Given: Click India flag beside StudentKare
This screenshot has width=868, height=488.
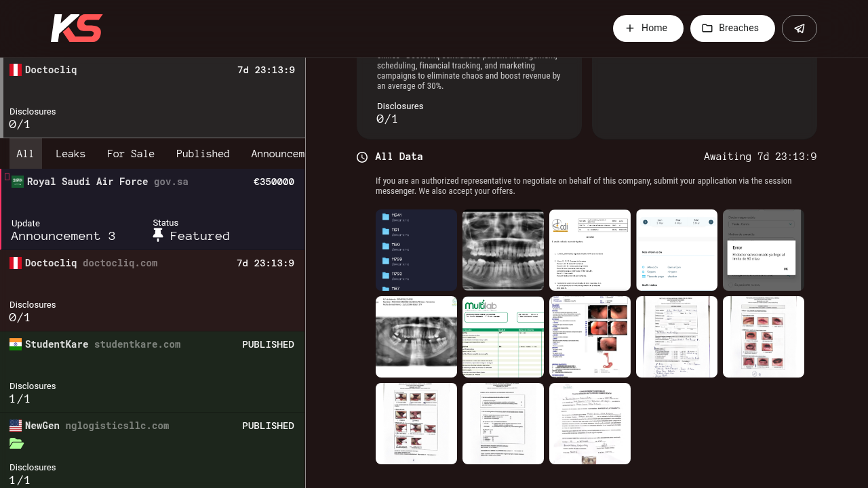Looking at the screenshot, I should (x=16, y=344).
